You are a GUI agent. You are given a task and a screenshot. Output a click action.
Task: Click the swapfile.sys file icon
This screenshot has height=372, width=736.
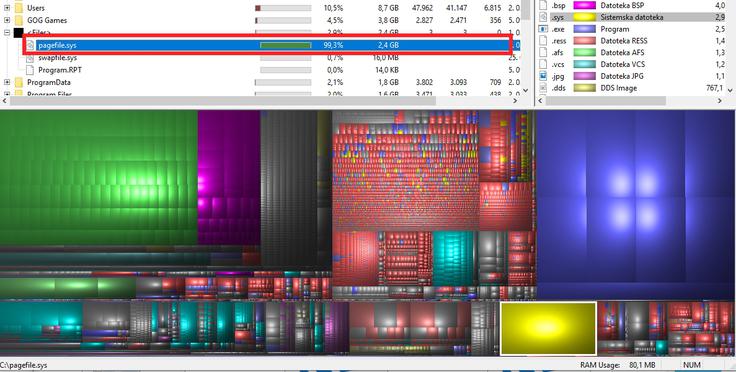[x=30, y=58]
